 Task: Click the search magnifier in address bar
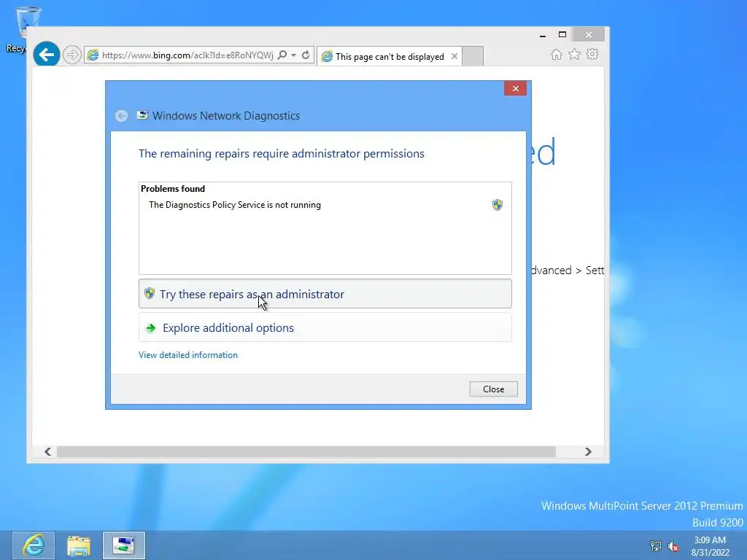(282, 55)
